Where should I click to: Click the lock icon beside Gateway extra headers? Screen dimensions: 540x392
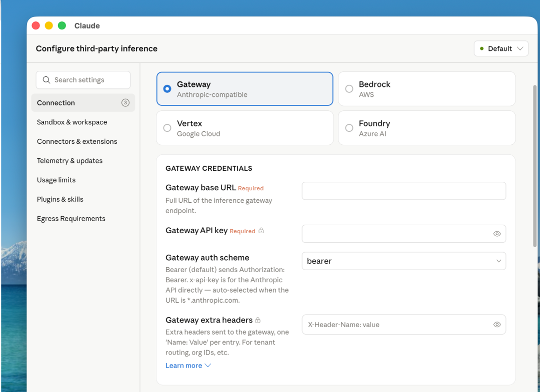[258, 320]
